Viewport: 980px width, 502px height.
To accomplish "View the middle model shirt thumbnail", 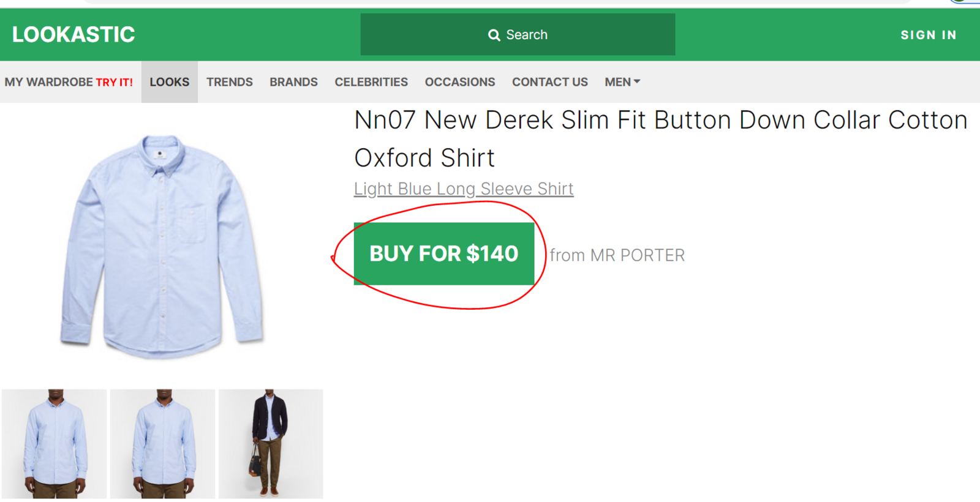I will coord(163,444).
